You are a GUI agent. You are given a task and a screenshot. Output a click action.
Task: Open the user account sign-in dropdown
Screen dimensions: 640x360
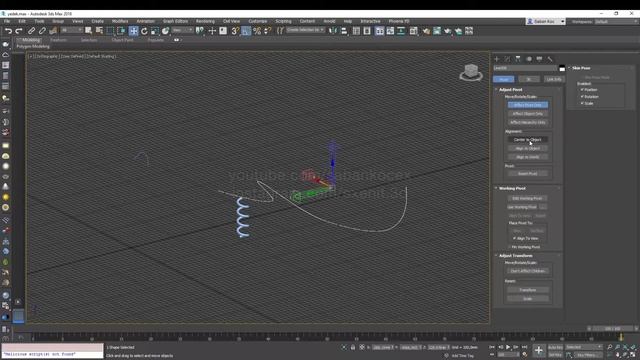click(x=546, y=21)
